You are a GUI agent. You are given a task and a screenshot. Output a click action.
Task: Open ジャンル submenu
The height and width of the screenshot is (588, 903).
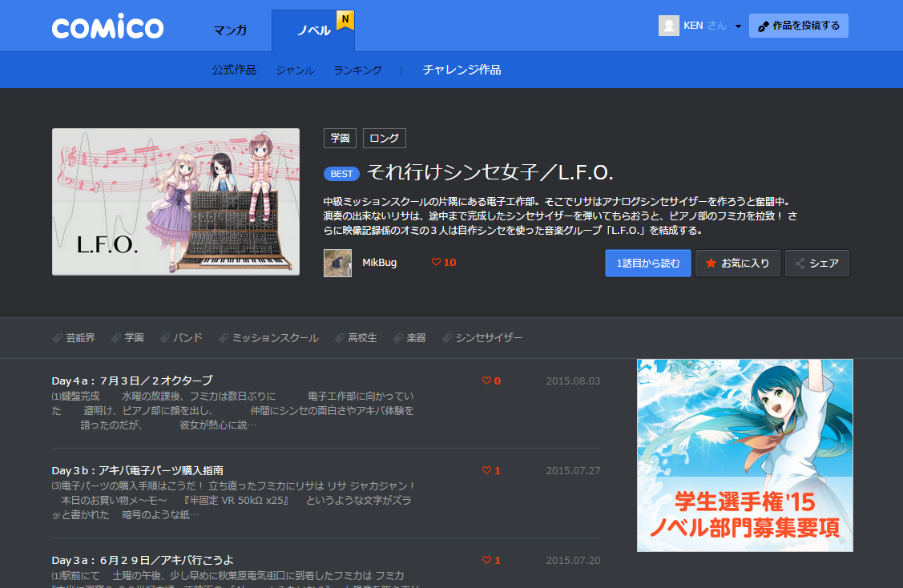pos(295,70)
